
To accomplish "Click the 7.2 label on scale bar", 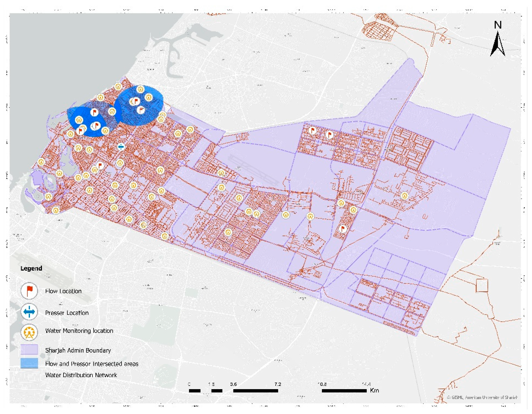I will pyautogui.click(x=278, y=384).
